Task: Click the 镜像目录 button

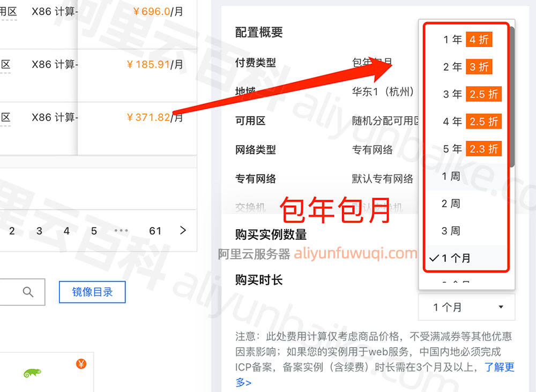Action: [x=92, y=292]
